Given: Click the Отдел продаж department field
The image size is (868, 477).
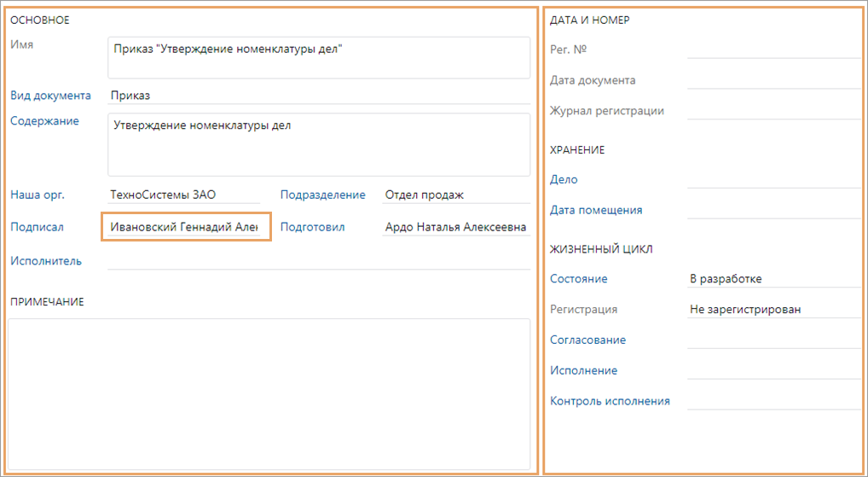Looking at the screenshot, I should tap(455, 195).
